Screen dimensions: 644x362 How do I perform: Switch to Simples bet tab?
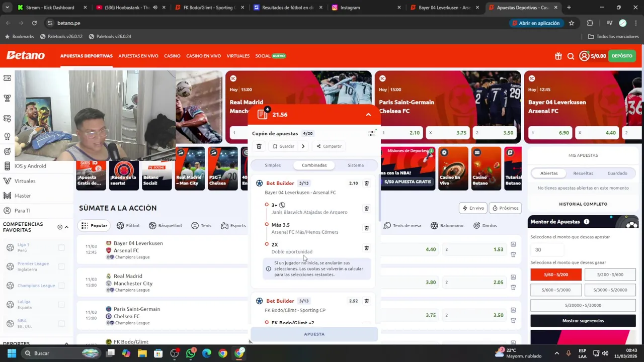click(x=273, y=165)
